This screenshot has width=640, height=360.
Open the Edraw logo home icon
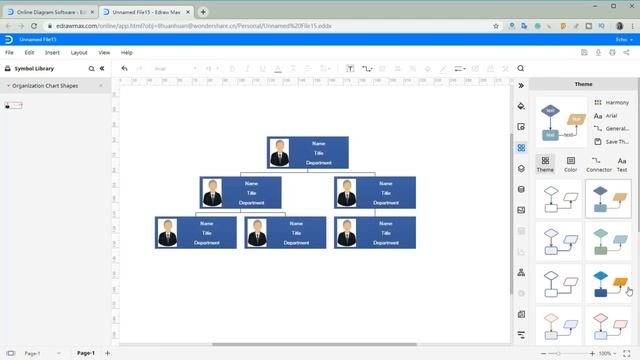[x=9, y=40]
